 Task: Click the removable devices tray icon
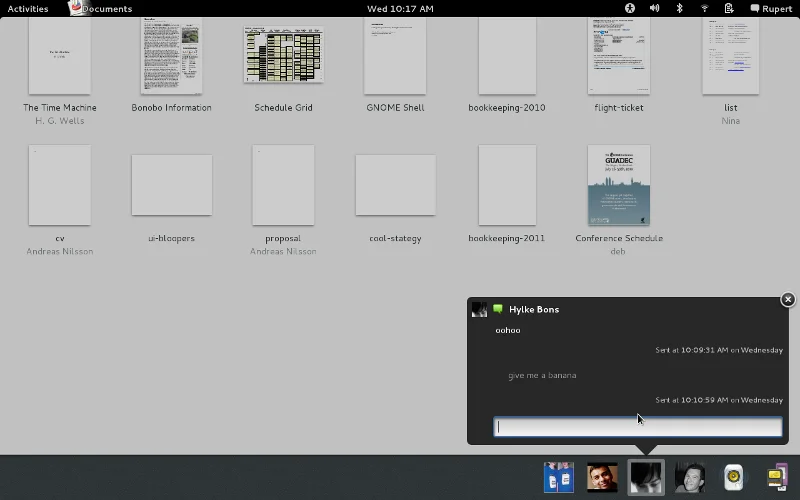tap(777, 478)
